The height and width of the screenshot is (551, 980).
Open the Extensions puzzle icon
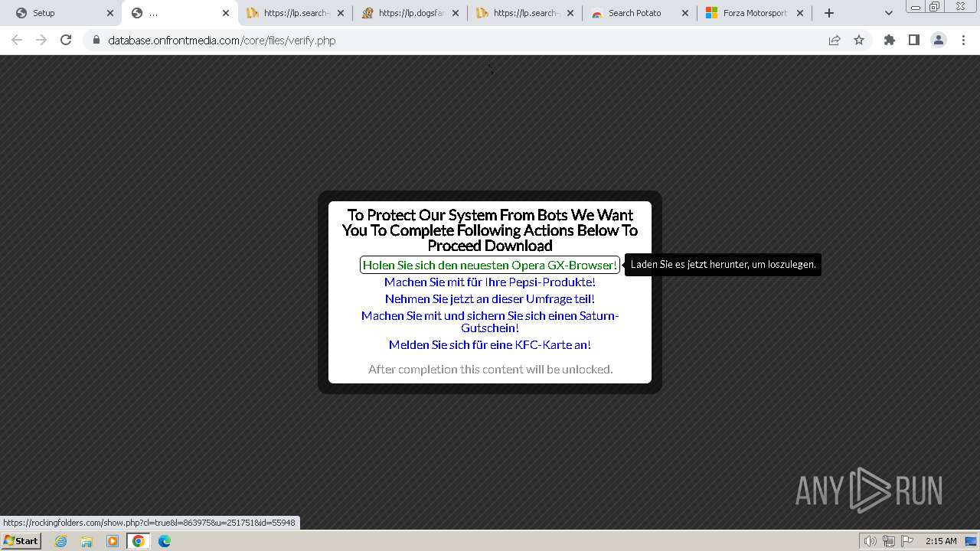pyautogui.click(x=890, y=40)
